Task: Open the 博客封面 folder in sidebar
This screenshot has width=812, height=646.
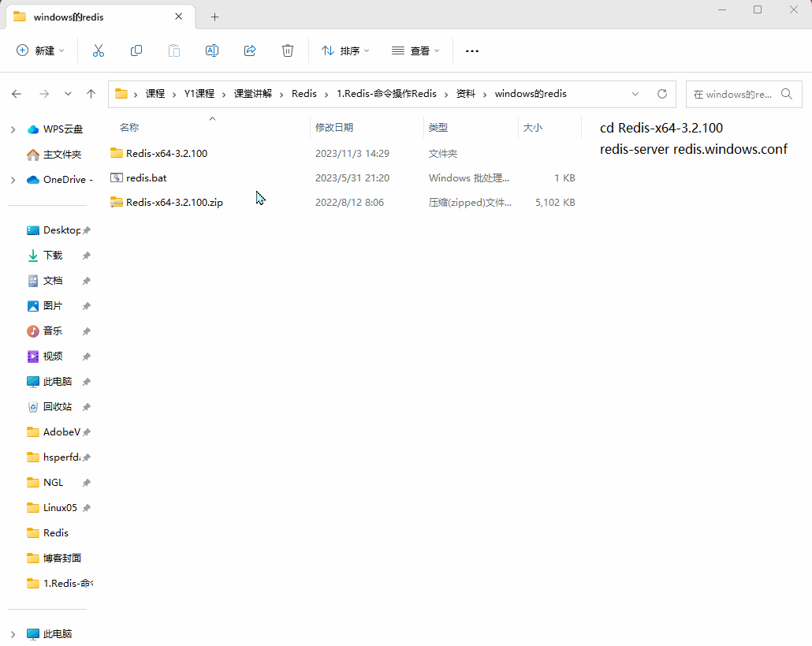Action: [62, 558]
